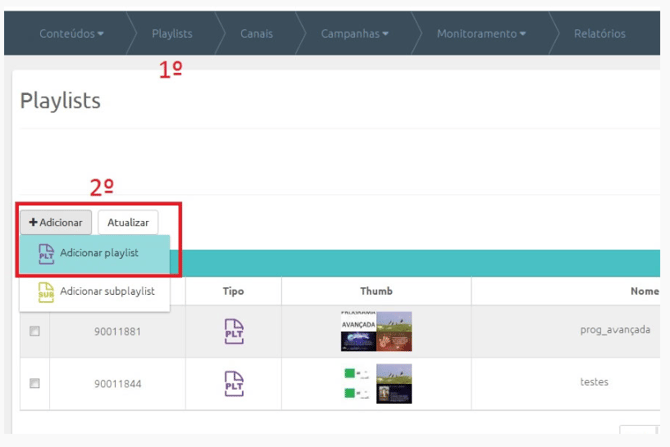Open the Canais navigation tab

point(257,34)
